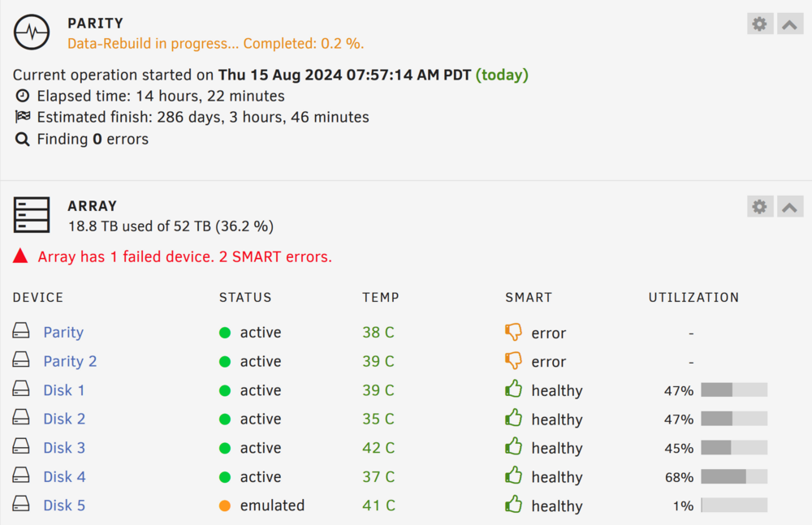The image size is (812, 525).
Task: Open Disk 1 device page
Action: pos(63,390)
